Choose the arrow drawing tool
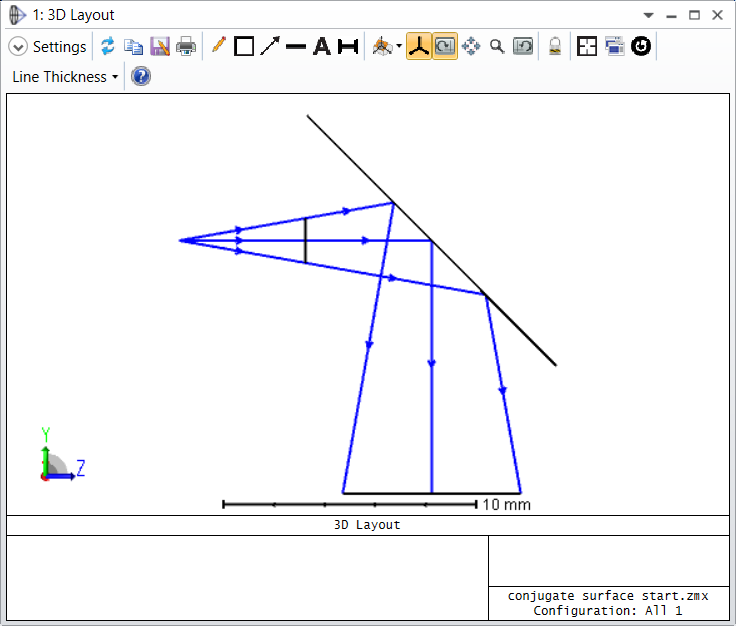 pyautogui.click(x=269, y=46)
